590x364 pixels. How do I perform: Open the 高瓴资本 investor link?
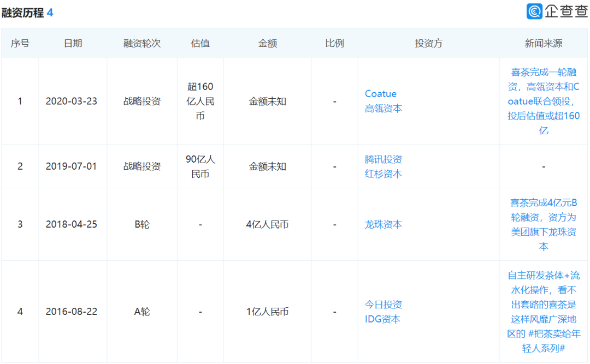383,108
